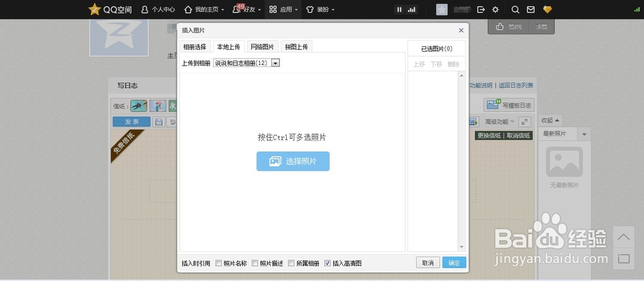This screenshot has width=644, height=281.
Task: Enable the 照片描述 checkbox
Action: [254, 264]
